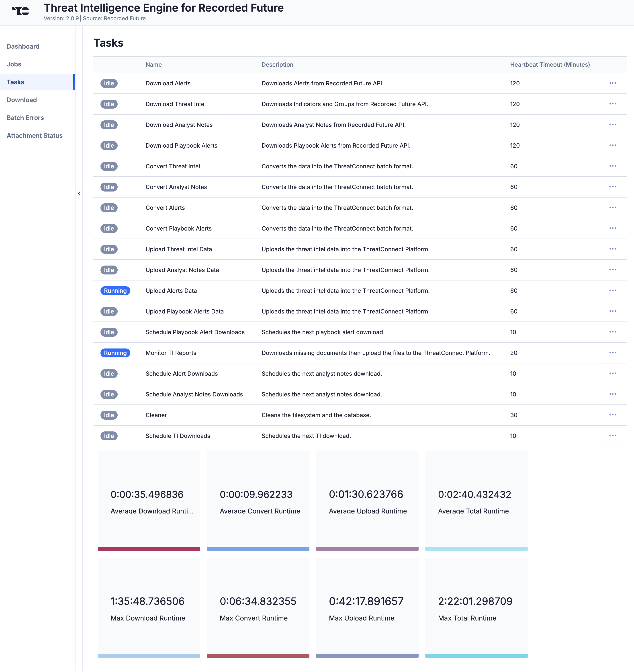The image size is (634, 672).
Task: Open the Download section in the sidebar
Action: click(22, 100)
